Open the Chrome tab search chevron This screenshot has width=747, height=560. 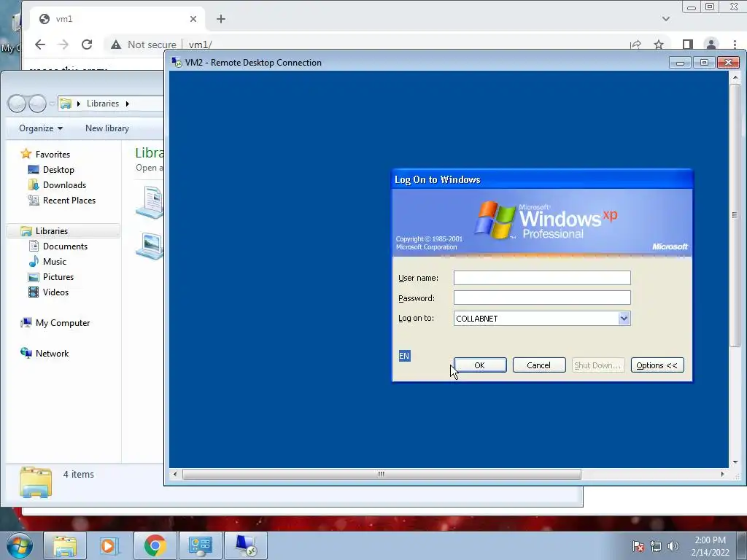coord(666,19)
